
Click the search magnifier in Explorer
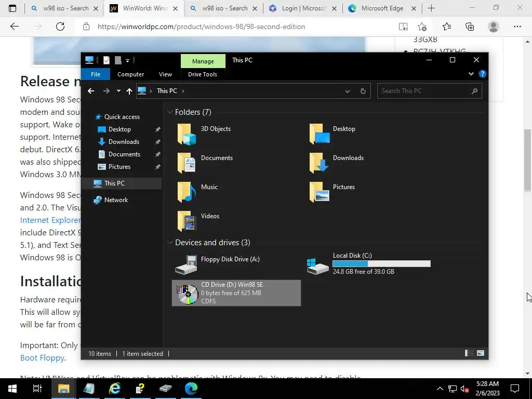474,91
